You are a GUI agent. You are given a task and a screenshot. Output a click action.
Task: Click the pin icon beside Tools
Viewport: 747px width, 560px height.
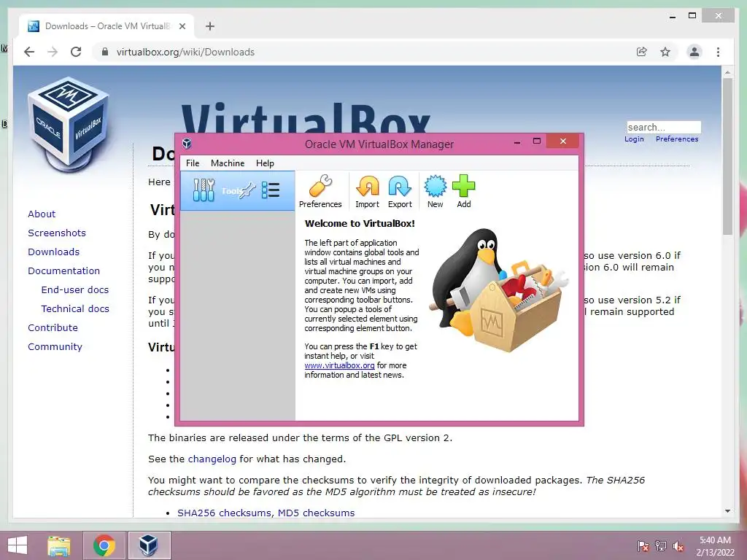click(x=248, y=190)
